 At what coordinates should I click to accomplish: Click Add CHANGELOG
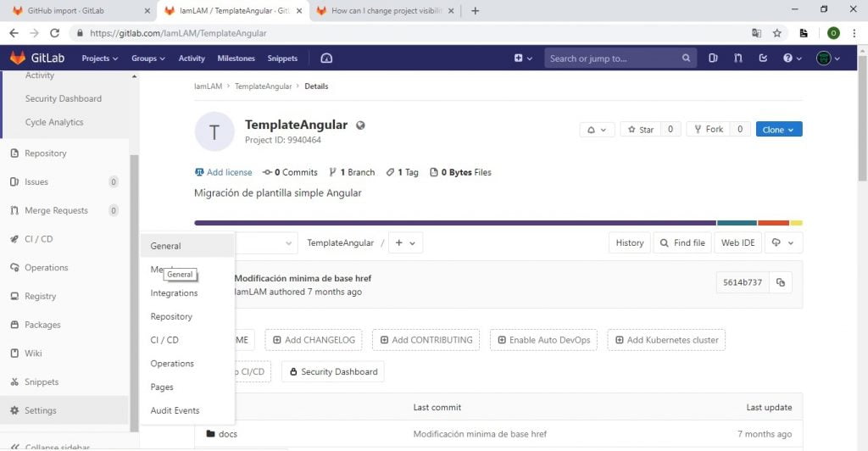point(314,340)
